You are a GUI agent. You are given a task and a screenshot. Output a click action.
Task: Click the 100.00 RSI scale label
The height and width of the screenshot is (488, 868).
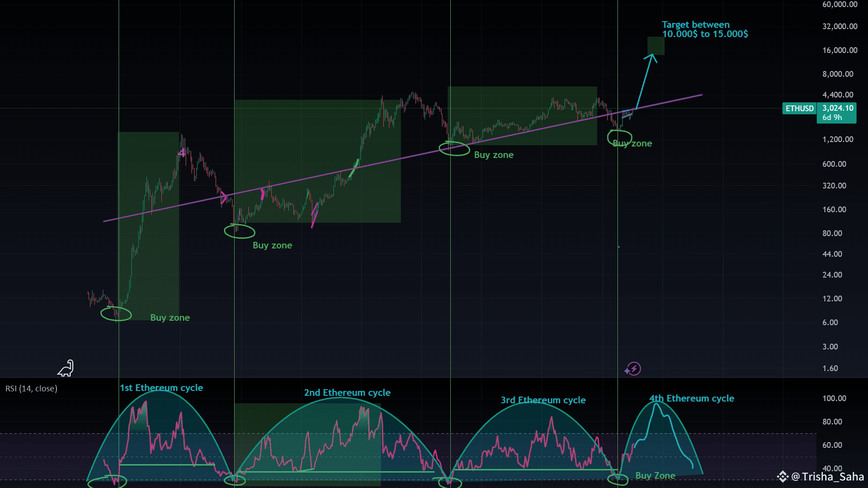click(x=834, y=398)
